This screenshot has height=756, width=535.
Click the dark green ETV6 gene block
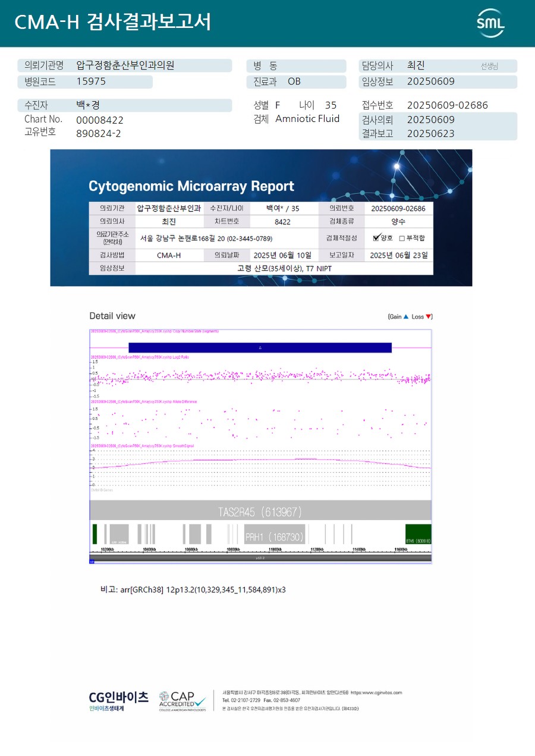coord(418,534)
